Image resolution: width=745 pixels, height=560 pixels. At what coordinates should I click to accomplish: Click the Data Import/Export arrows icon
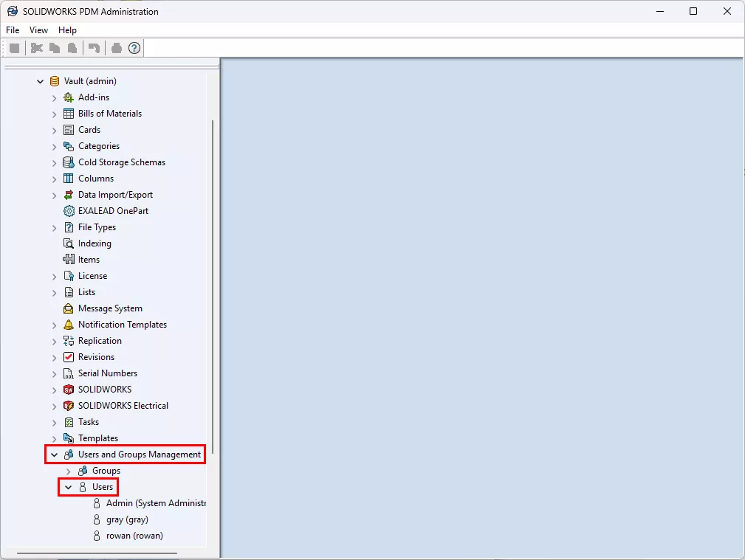tap(69, 195)
